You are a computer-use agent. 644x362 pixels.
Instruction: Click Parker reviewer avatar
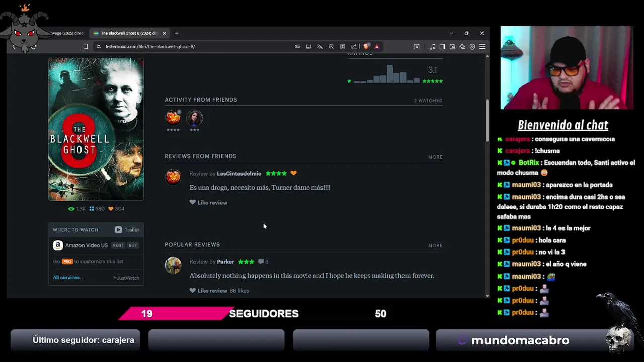click(173, 265)
